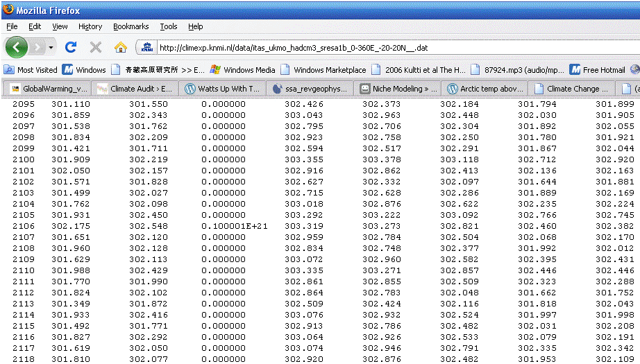Open the History menu
This screenshot has height=364, width=640.
[90, 26]
